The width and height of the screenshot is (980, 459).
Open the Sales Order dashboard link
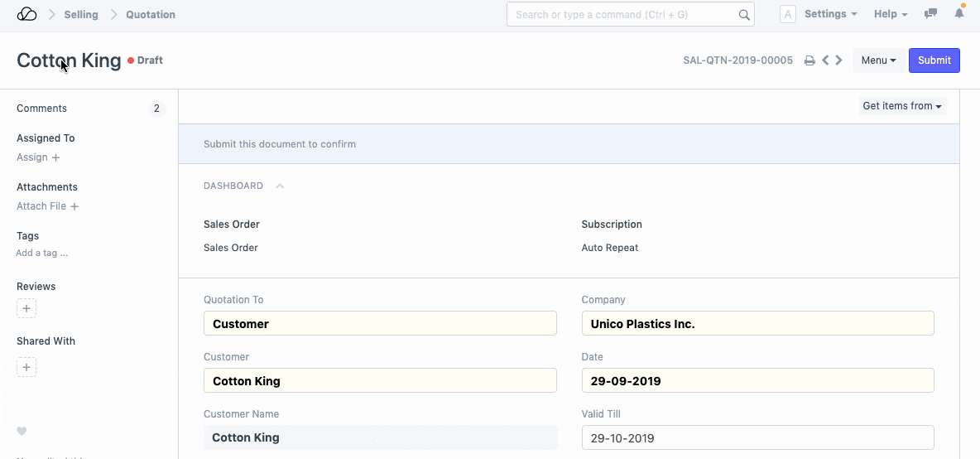click(x=231, y=248)
